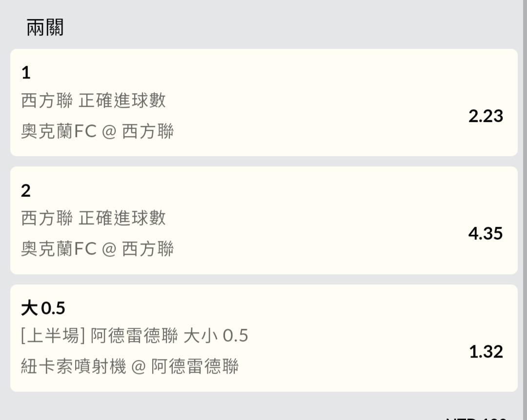Click the 4.35 odds value
The image size is (527, 420).
pos(485,234)
